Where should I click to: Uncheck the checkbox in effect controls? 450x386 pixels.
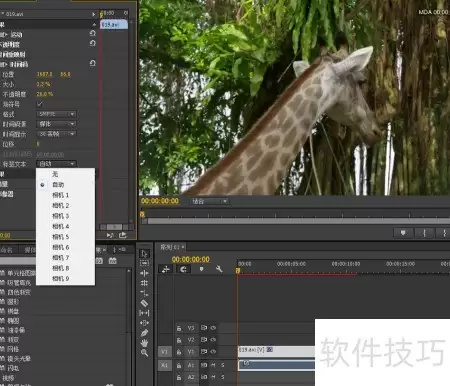(x=39, y=104)
